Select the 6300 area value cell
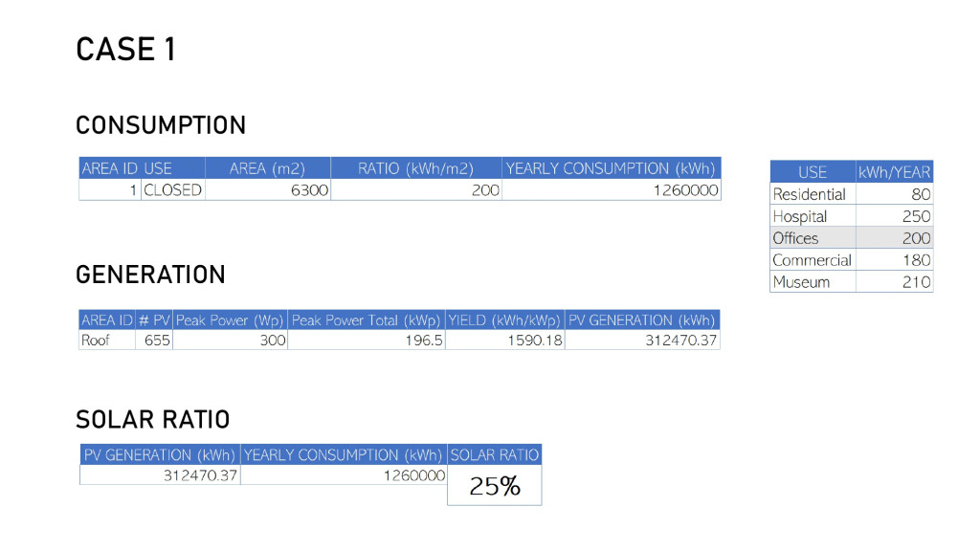Screen dimensions: 980x551 pos(268,190)
